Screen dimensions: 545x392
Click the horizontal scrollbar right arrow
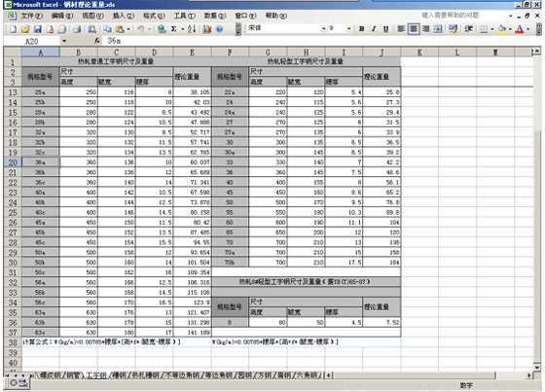click(529, 375)
